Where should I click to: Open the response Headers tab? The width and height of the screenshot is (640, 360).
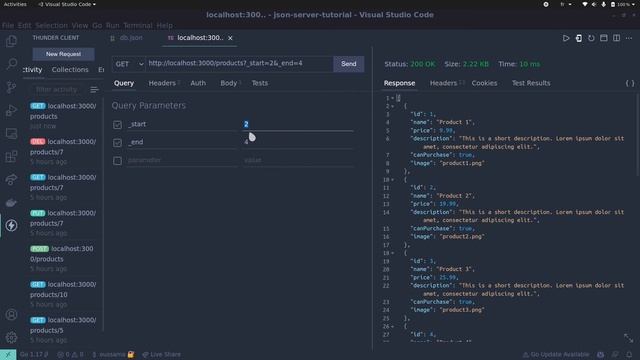[x=447, y=83]
